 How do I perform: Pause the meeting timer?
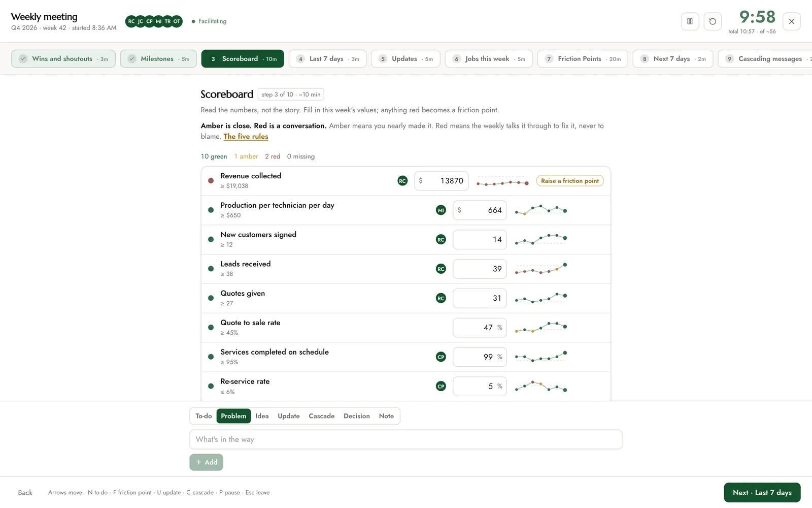pos(690,21)
